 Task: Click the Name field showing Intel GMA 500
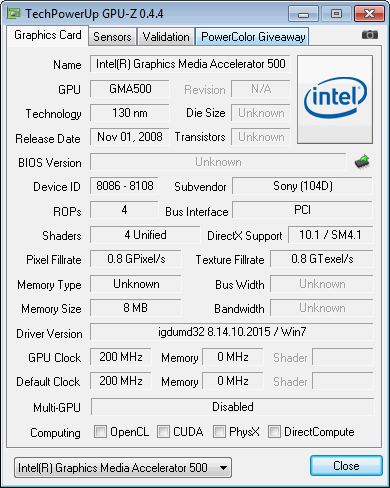pos(190,64)
